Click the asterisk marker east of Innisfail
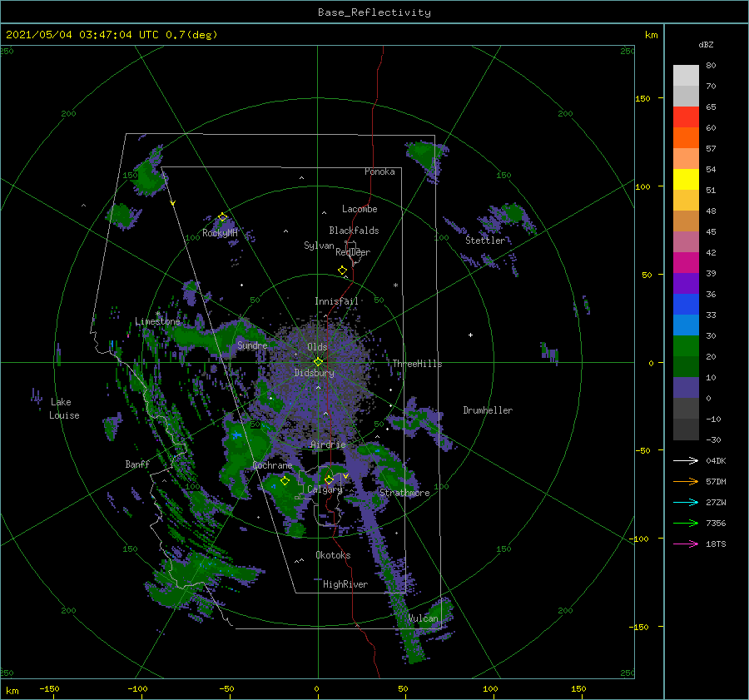The image size is (749, 700). pos(395,285)
